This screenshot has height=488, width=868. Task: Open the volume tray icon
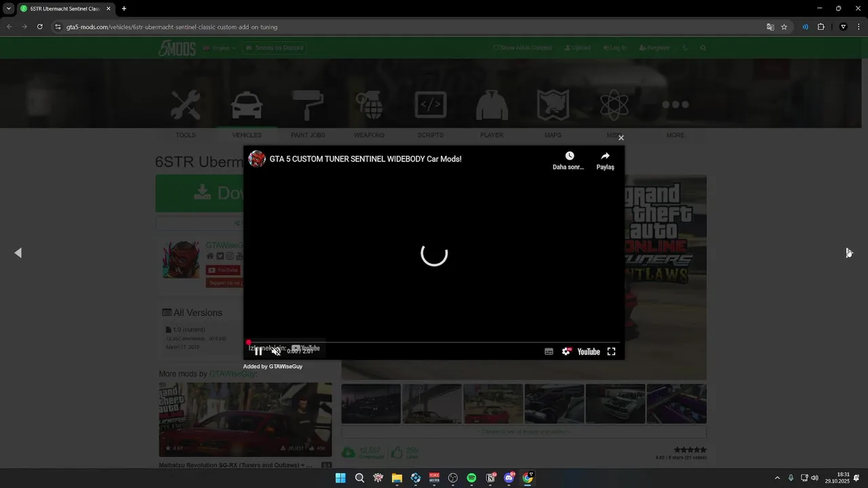click(x=814, y=478)
